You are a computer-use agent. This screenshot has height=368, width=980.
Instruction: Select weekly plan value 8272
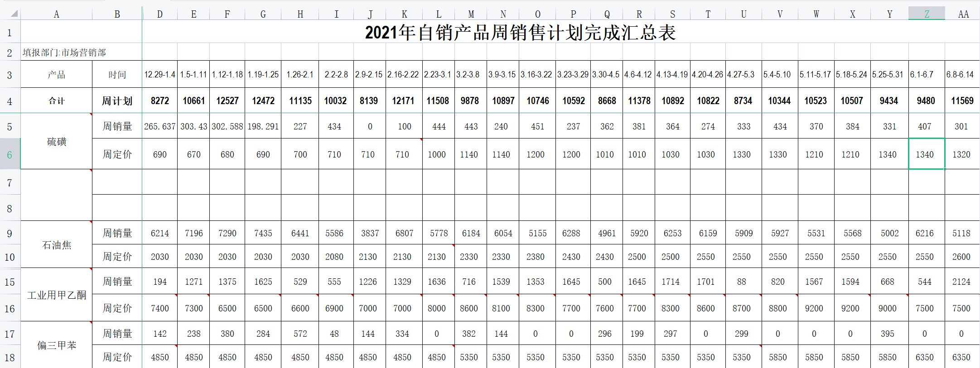coord(160,100)
